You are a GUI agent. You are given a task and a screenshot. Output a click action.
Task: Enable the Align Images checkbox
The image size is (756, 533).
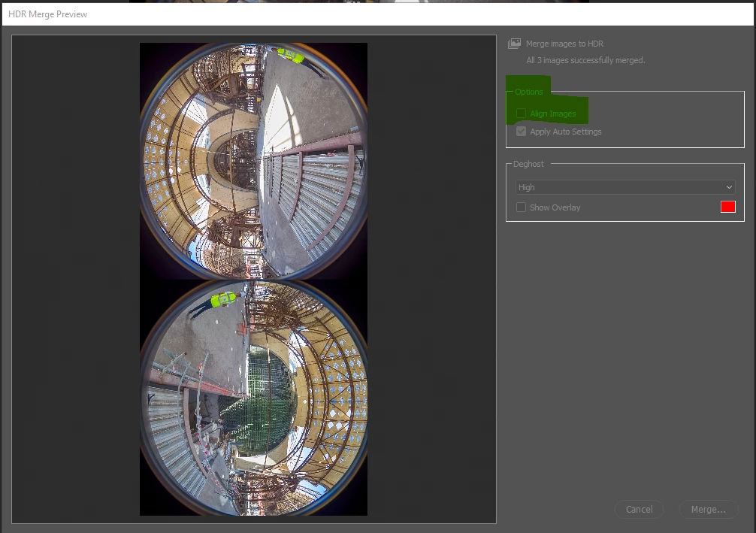click(521, 114)
